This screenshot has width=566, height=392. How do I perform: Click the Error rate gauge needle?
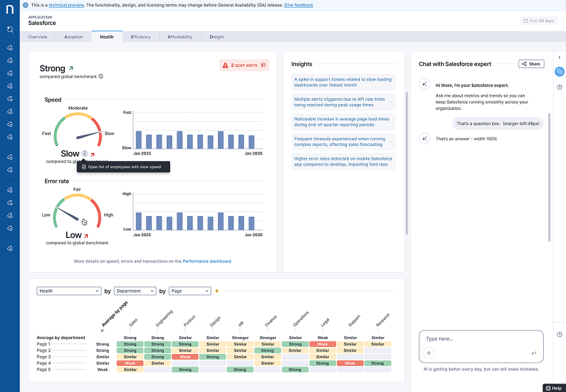click(x=67, y=213)
